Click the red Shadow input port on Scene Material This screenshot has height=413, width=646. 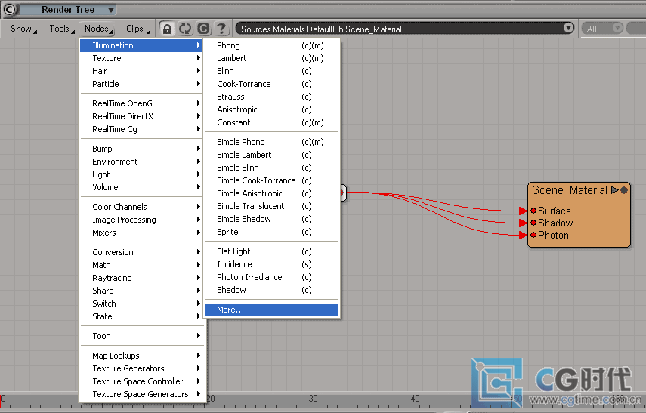(533, 223)
